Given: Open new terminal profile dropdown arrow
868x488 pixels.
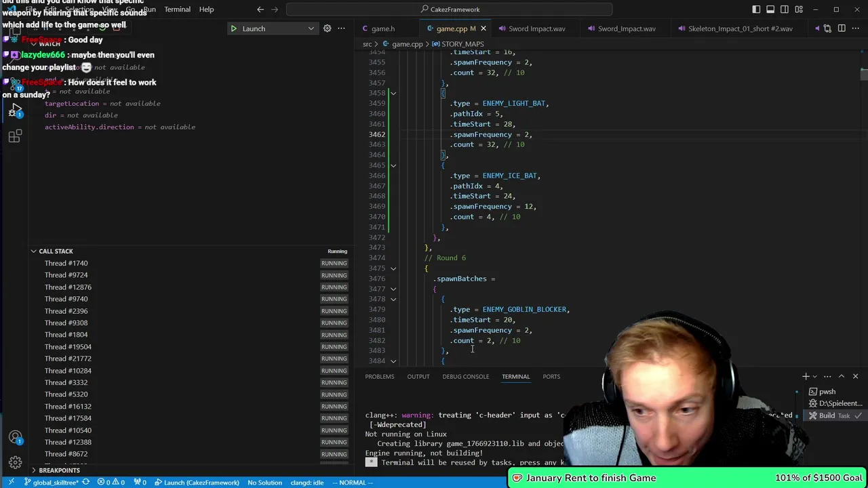Looking at the screenshot, I should point(816,376).
